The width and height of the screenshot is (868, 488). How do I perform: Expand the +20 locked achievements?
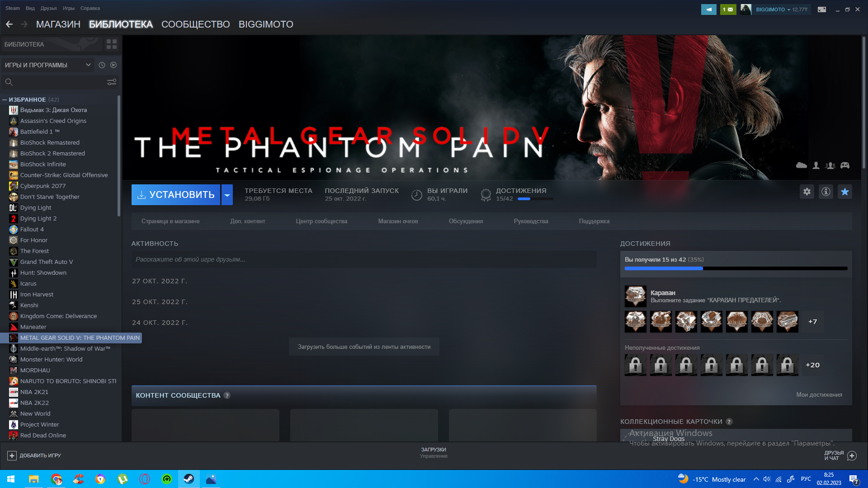812,365
